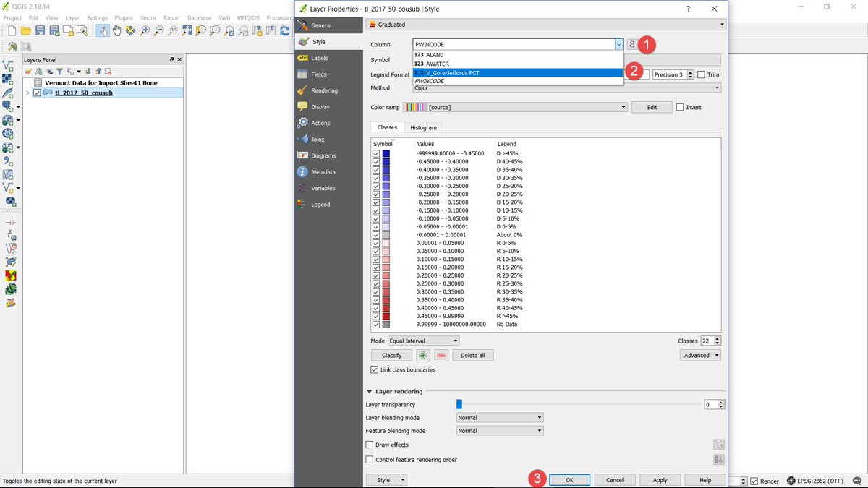
Task: Toggle the Render checkbox in status bar
Action: coord(754,481)
